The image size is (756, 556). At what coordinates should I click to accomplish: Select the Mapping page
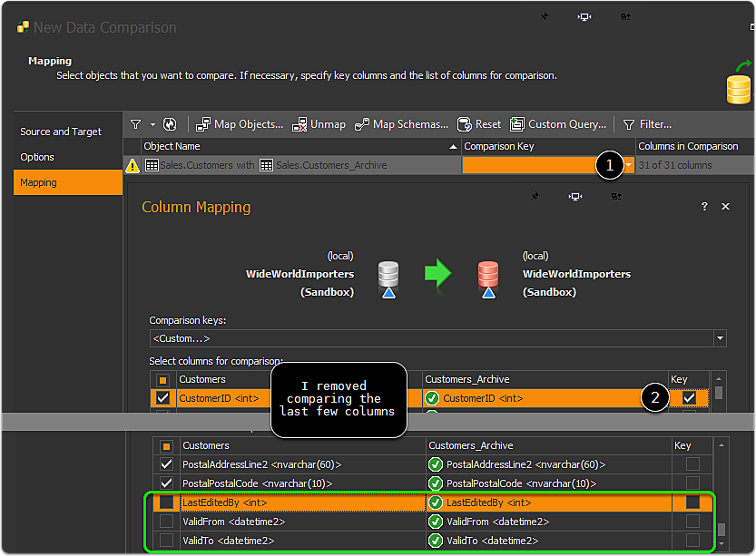tap(67, 182)
